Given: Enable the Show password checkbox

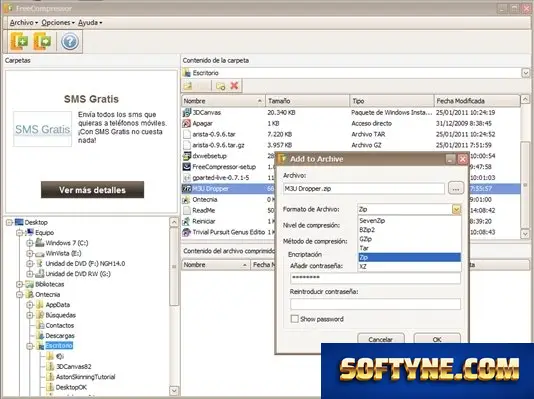Looking at the screenshot, I should pyautogui.click(x=295, y=319).
